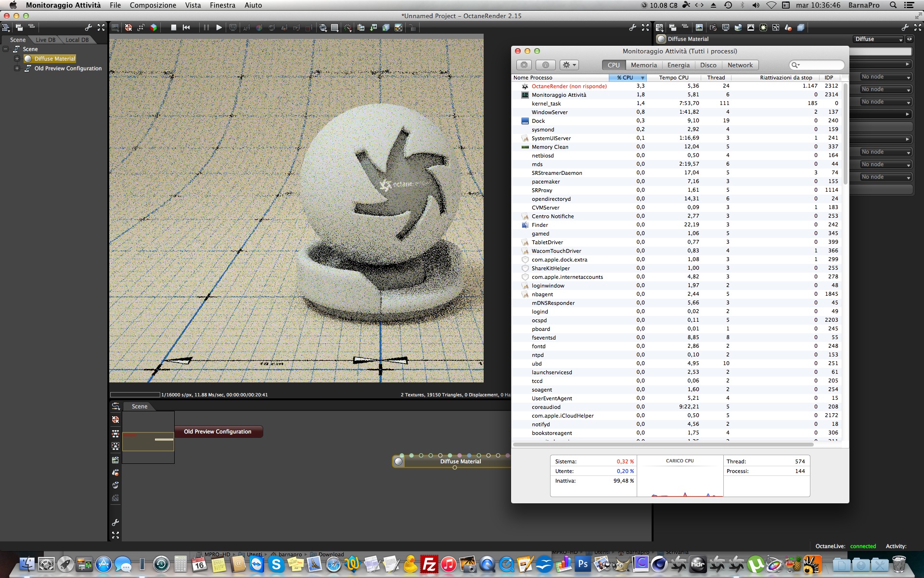Restart the render with the rewind icon

(x=186, y=27)
